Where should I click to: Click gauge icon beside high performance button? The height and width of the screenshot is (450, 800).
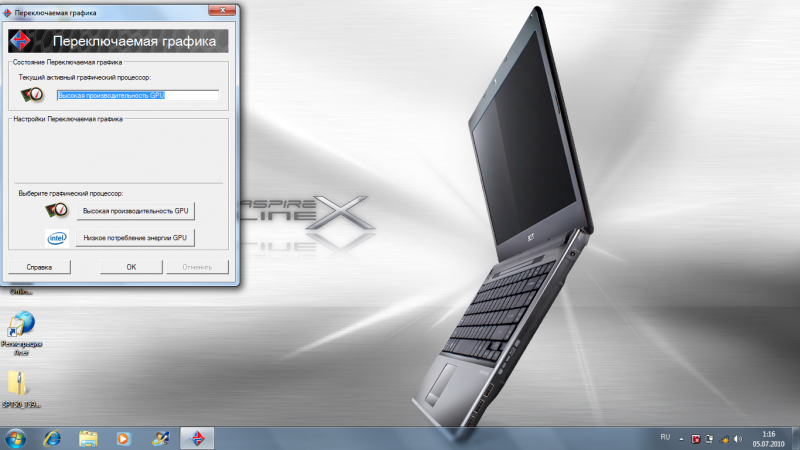pyautogui.click(x=57, y=210)
